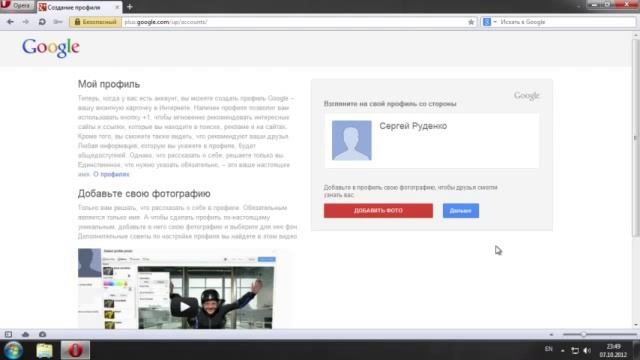Reload the page with the refresh icon
Viewport: 640px width, 360px height.
[42, 22]
